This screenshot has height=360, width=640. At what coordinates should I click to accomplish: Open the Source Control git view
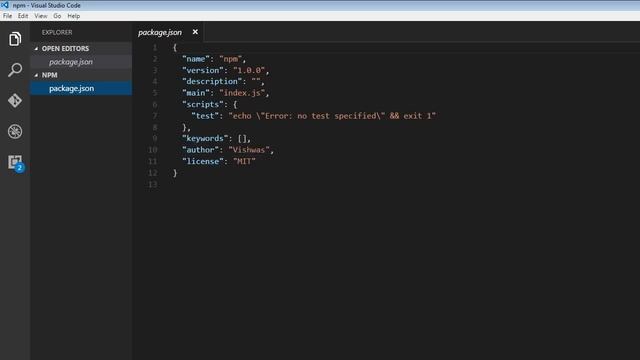click(x=15, y=100)
